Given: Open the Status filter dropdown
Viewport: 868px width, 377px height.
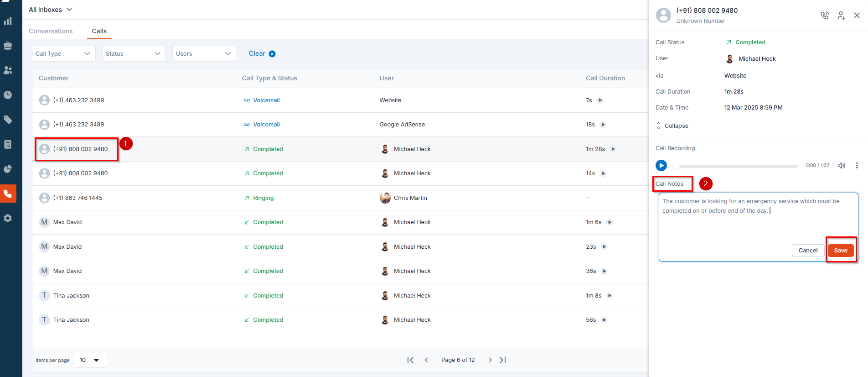Looking at the screenshot, I should click(134, 53).
